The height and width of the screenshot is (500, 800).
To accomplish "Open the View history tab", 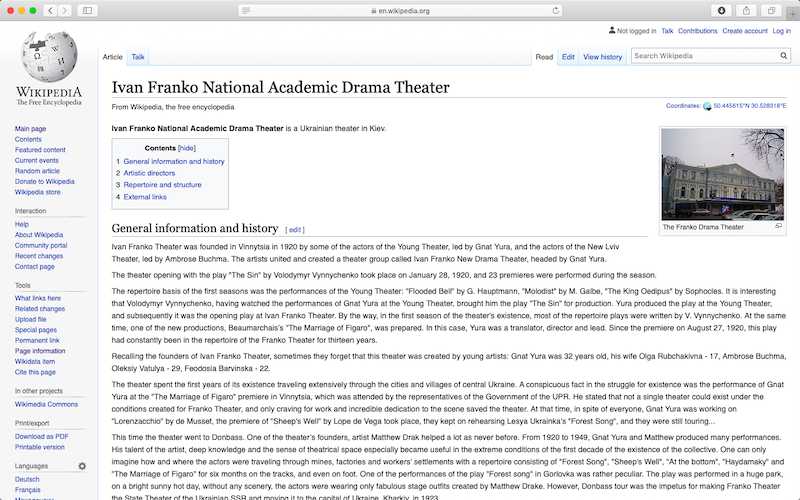I will [603, 57].
